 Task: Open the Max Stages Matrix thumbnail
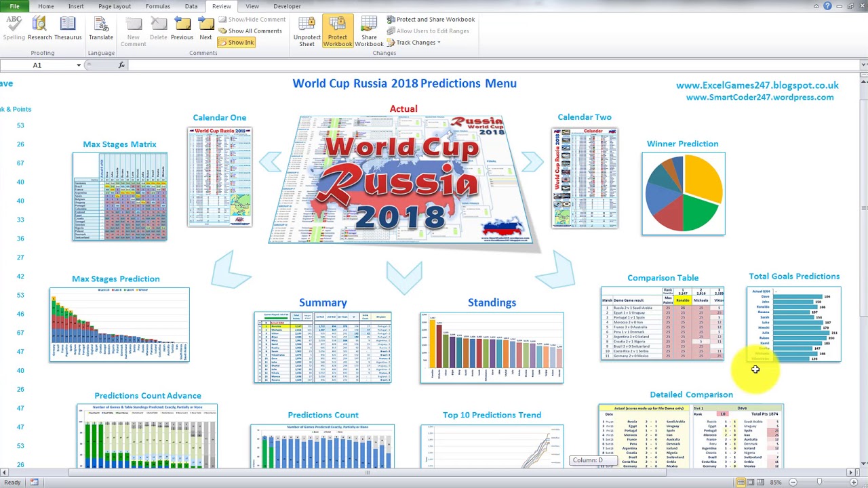tap(120, 197)
